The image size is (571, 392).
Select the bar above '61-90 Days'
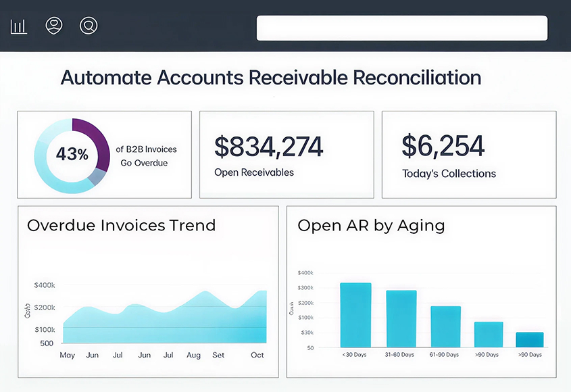point(446,327)
